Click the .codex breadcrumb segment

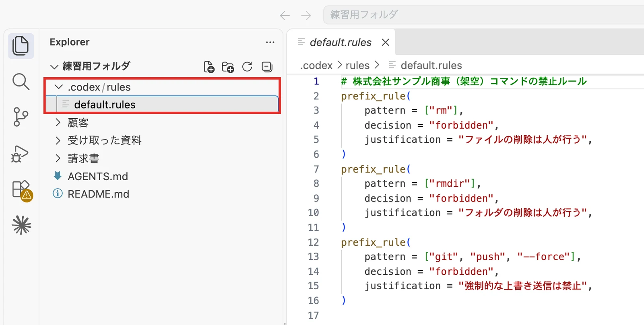[x=316, y=65]
